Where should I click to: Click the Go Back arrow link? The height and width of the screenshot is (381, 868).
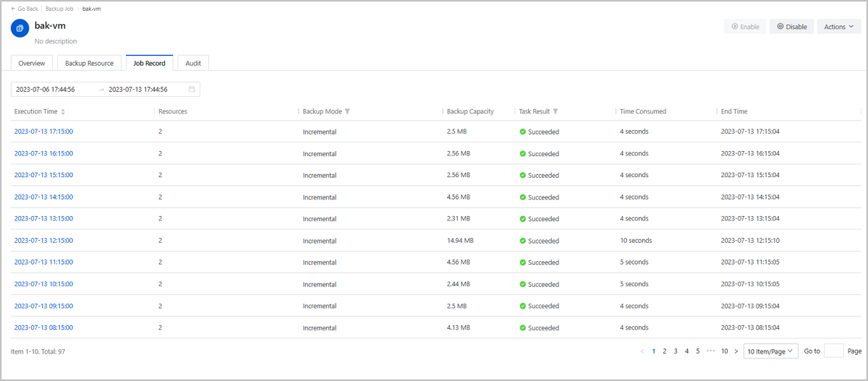(25, 8)
